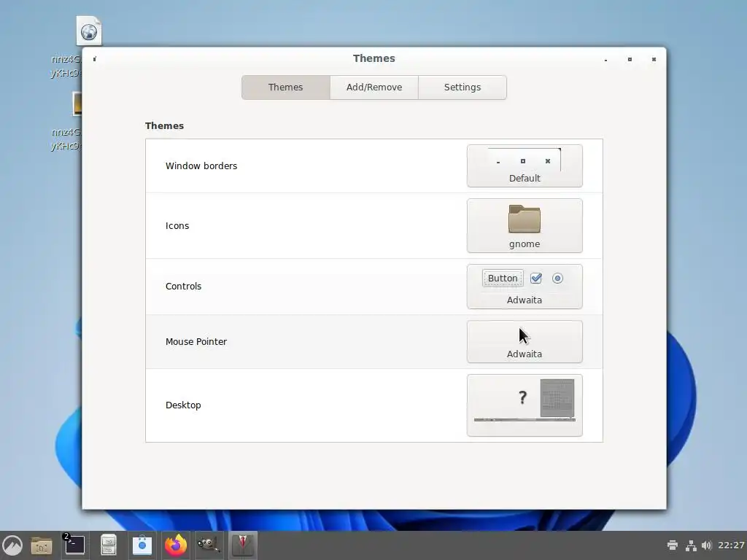Select the globe file icon on desktop
Screen dimensions: 747x560
88,31
